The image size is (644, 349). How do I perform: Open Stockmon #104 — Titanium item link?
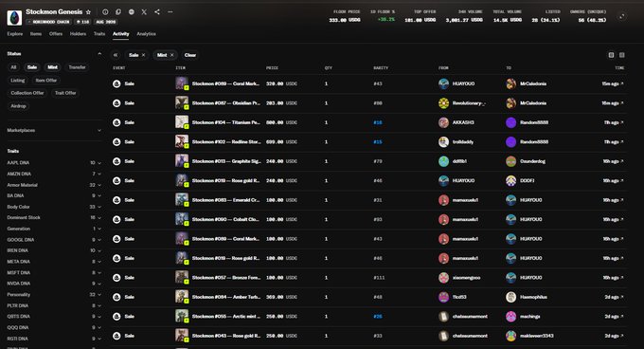[226, 122]
